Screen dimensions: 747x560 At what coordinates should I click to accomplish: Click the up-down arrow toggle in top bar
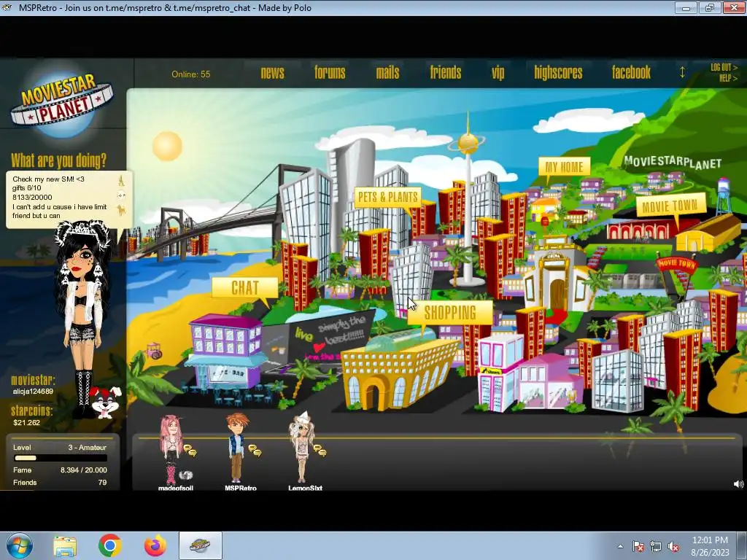[x=682, y=72]
